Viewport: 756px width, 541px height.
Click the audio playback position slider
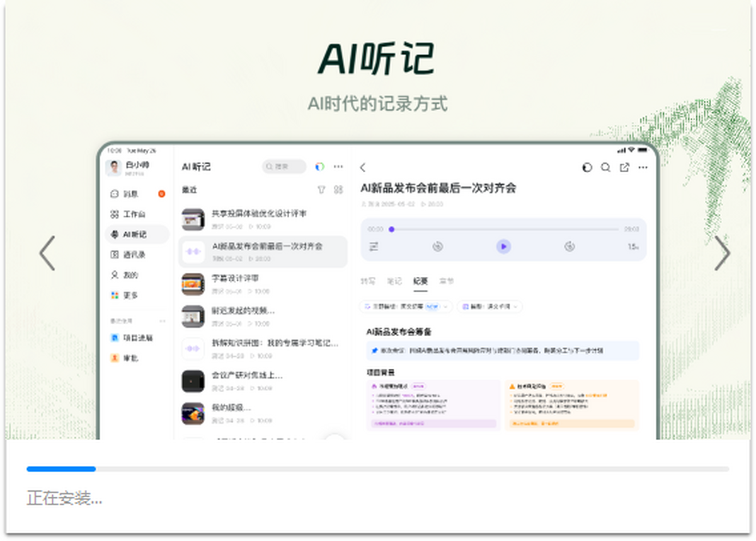tap(504, 230)
